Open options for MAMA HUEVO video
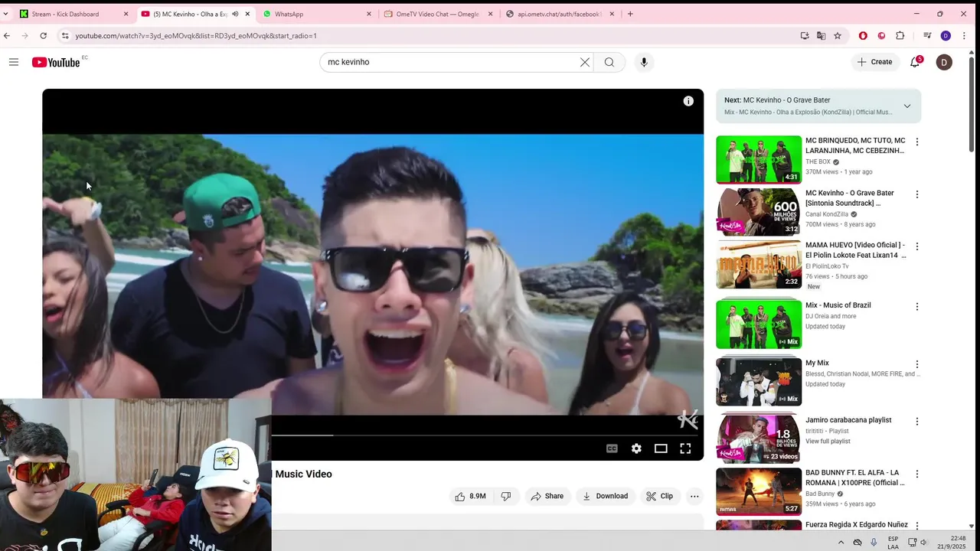The width and height of the screenshot is (980, 551). click(x=916, y=246)
